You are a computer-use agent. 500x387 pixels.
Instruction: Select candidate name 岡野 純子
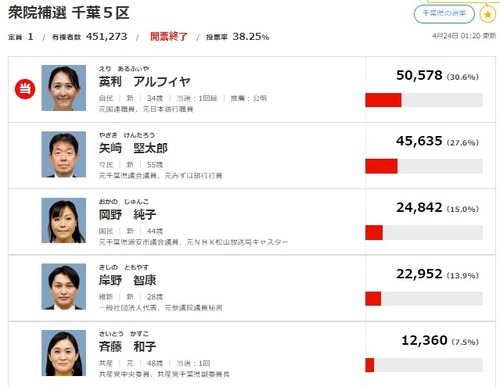tap(127, 214)
